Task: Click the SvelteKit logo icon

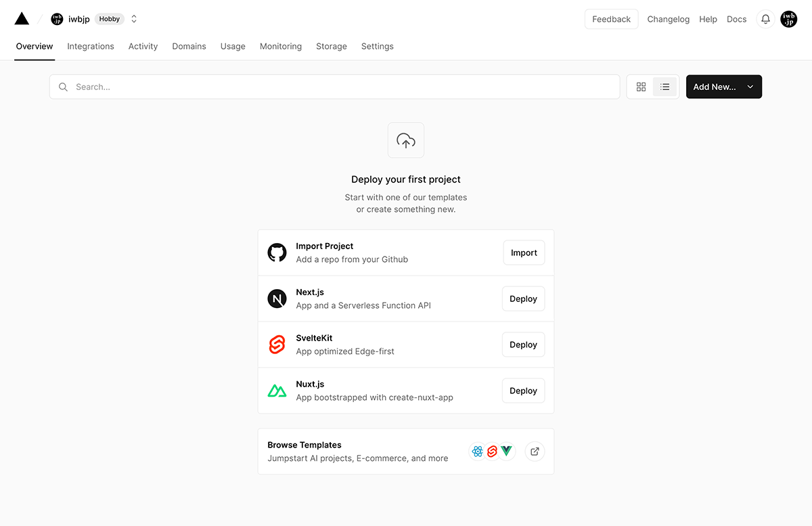Action: coord(277,345)
